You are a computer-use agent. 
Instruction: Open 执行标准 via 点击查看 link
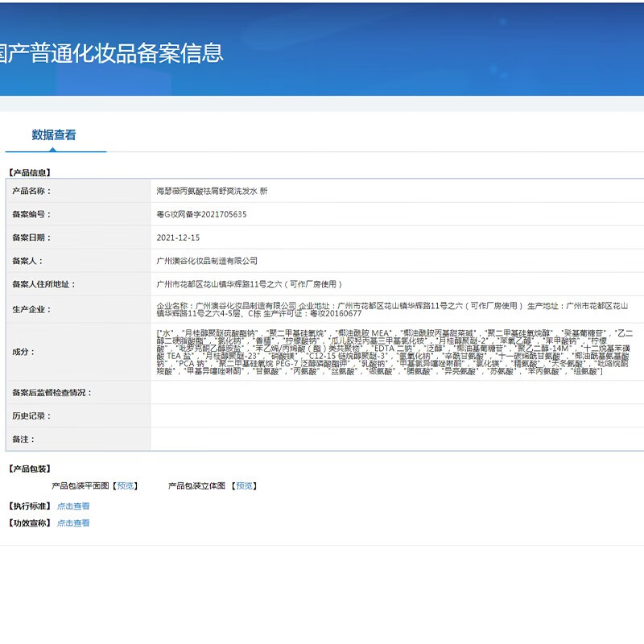[x=73, y=507]
